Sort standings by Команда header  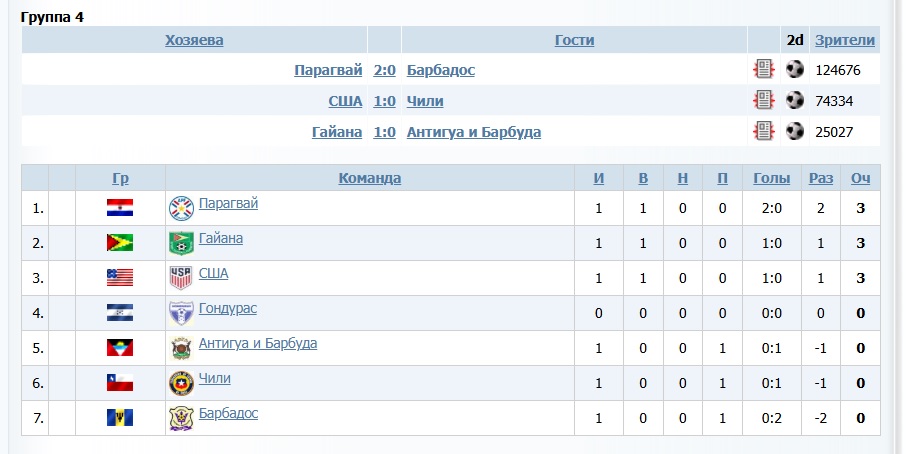[x=370, y=178]
